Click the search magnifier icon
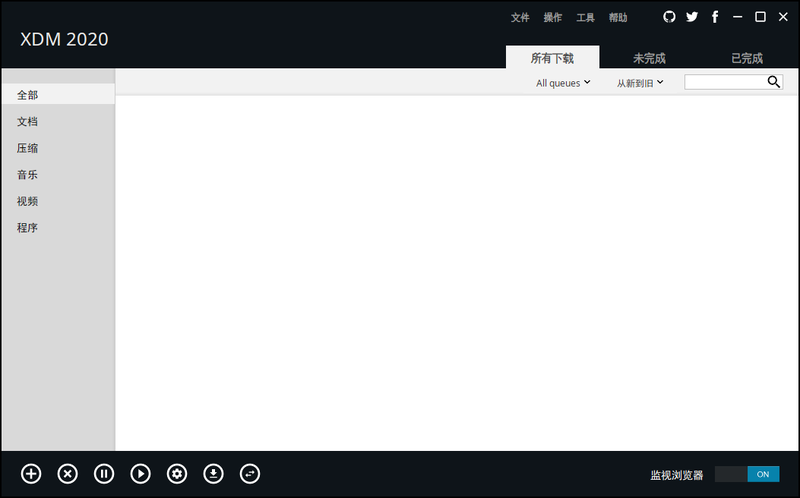Screen dimensions: 800x498 (x=773, y=82)
